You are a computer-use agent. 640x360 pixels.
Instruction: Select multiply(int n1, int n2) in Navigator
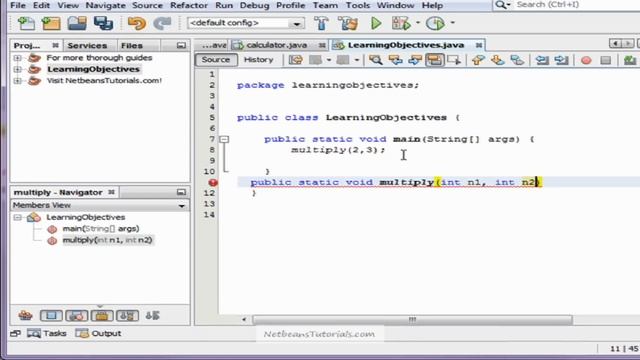click(x=107, y=240)
